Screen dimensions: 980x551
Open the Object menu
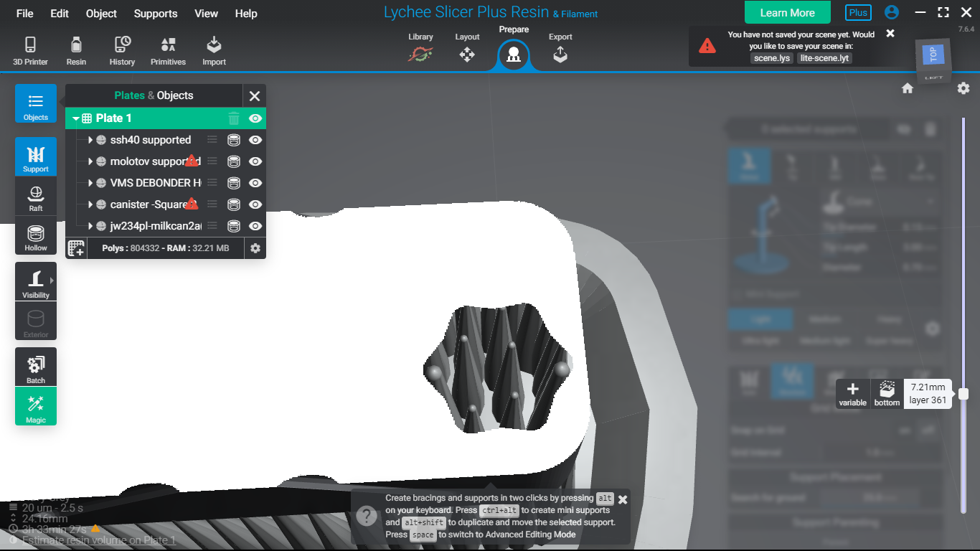point(101,14)
